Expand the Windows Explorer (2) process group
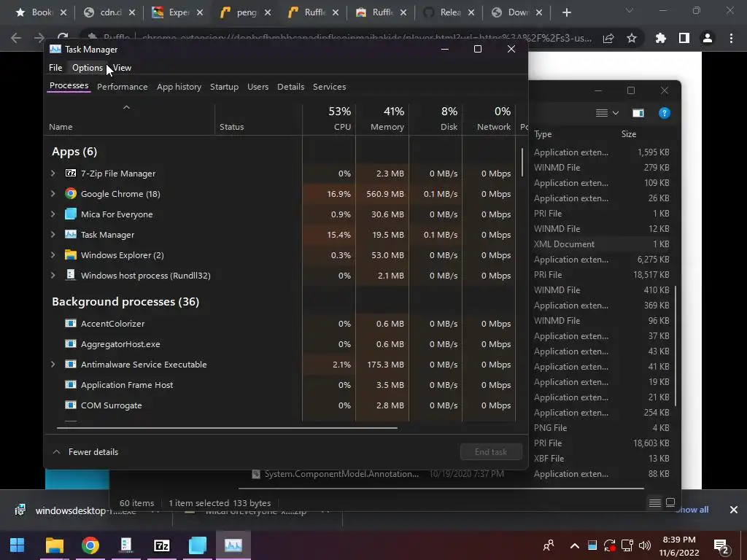This screenshot has width=747, height=560. [x=53, y=255]
